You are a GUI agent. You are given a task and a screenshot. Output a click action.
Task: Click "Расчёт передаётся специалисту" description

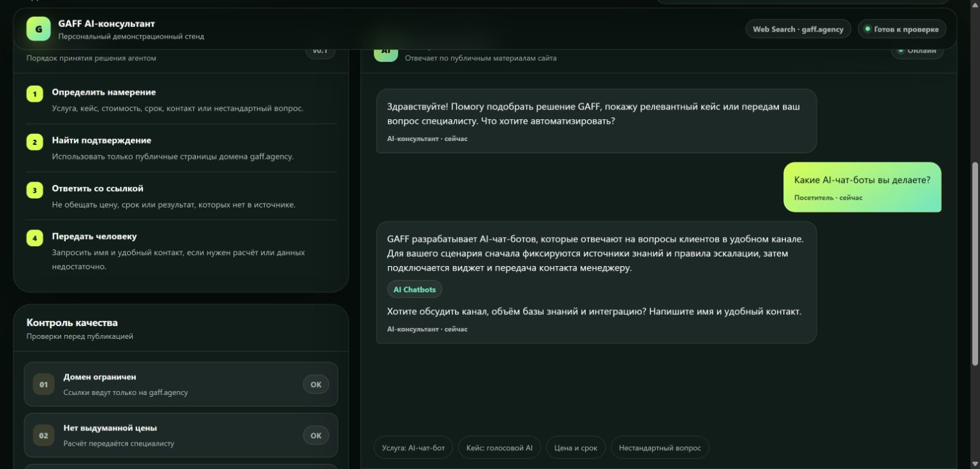(119, 443)
